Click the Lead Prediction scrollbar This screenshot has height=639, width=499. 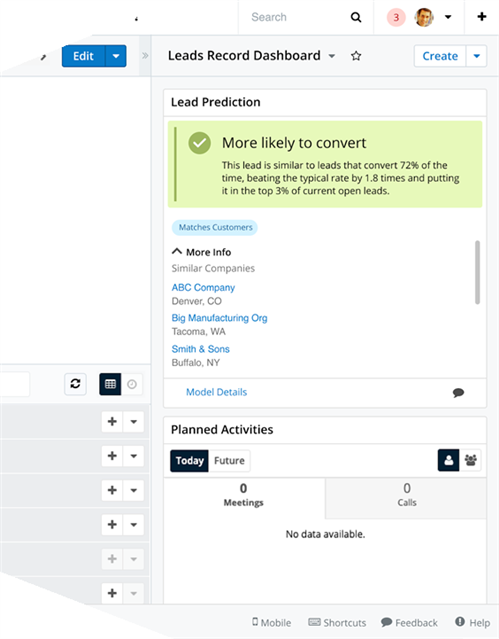tap(477, 272)
